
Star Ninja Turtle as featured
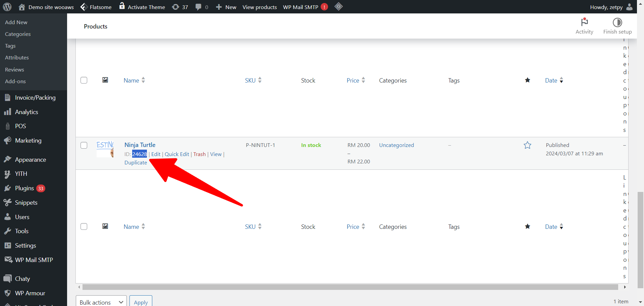[528, 145]
